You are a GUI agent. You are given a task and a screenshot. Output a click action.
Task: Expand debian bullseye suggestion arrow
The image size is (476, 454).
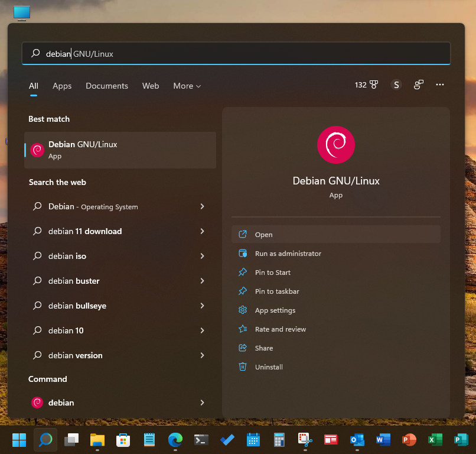click(202, 306)
